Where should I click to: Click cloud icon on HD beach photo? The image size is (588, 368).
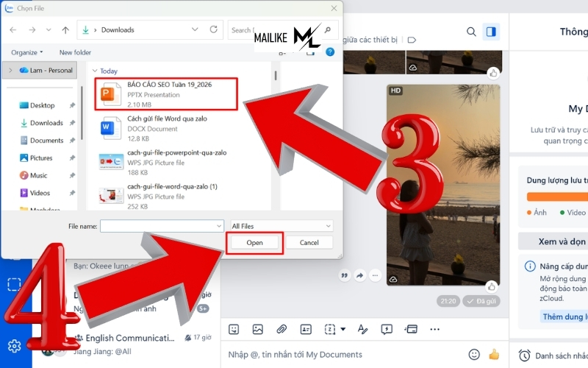coord(393,279)
